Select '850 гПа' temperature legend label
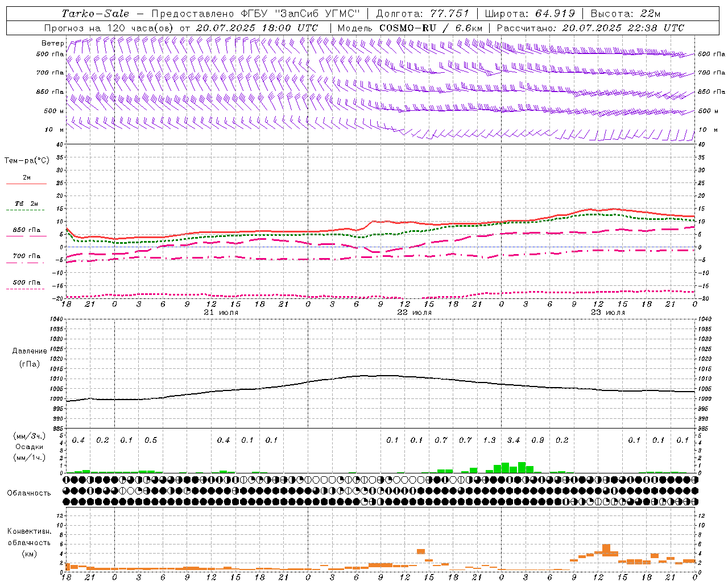Viewport: 728px width, 582px height. click(x=27, y=230)
